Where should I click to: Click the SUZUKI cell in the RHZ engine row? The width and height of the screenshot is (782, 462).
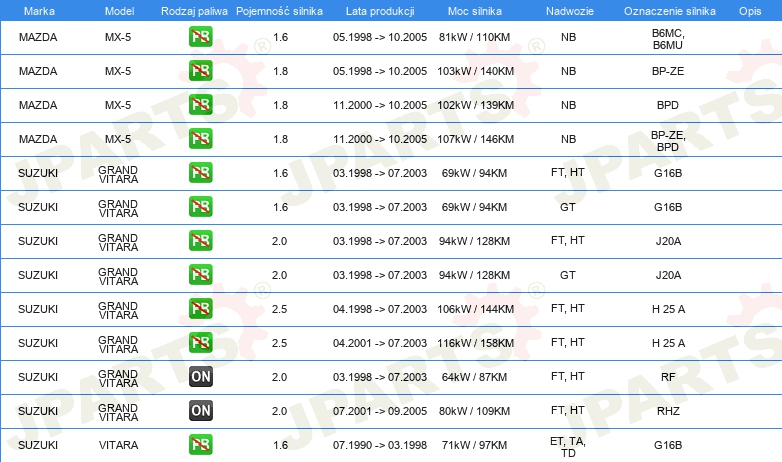coord(38,411)
